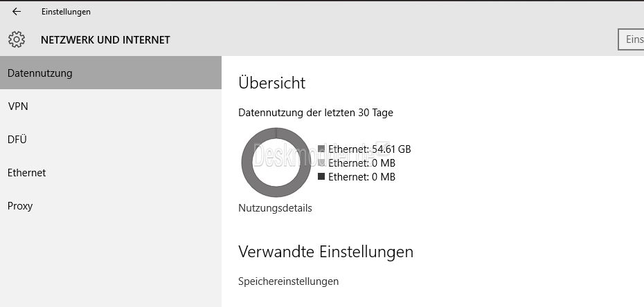The height and width of the screenshot is (307, 644).
Task: Click the Einstellungen window title
Action: tap(66, 12)
